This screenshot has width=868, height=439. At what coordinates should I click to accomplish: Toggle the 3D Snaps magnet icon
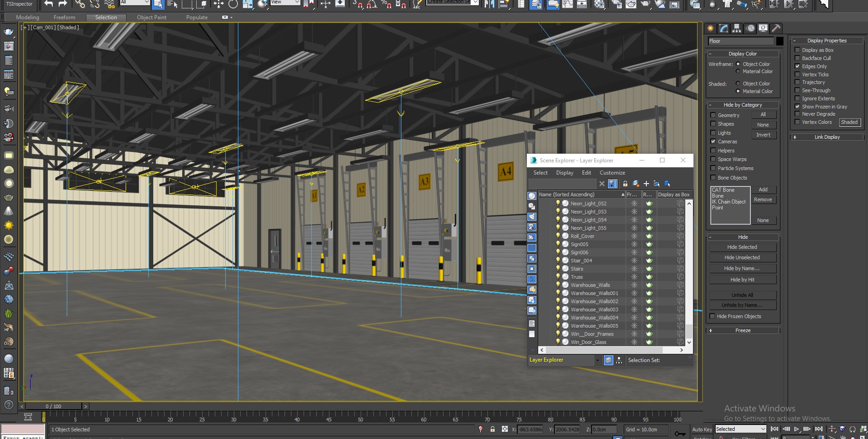[x=358, y=4]
